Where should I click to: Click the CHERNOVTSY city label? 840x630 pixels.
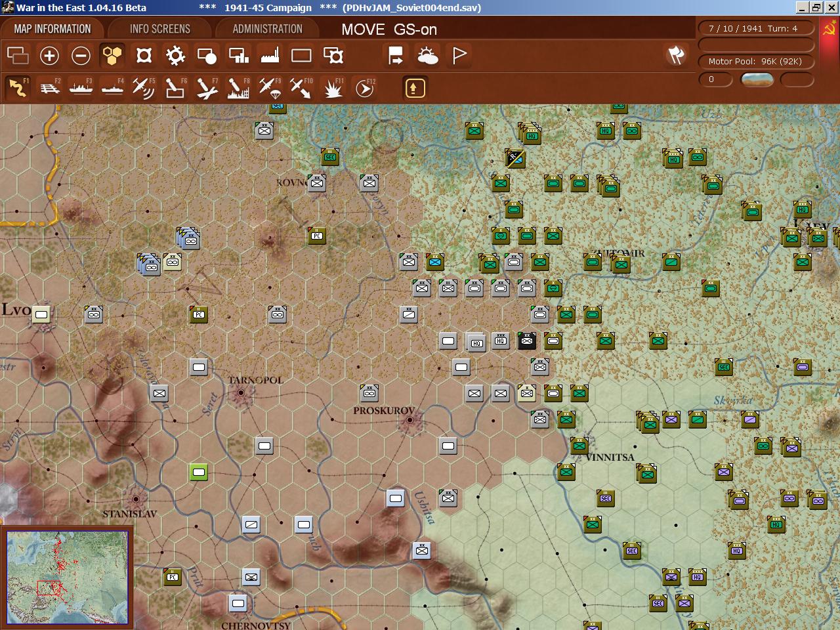256,625
